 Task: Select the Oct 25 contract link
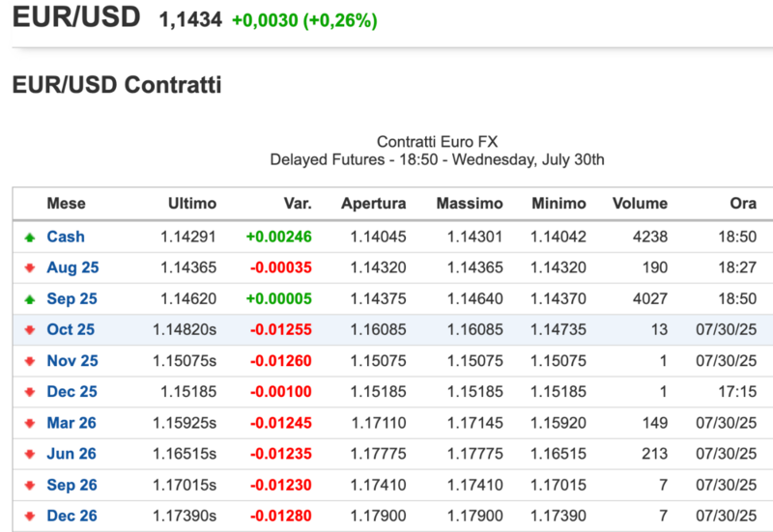pos(71,329)
